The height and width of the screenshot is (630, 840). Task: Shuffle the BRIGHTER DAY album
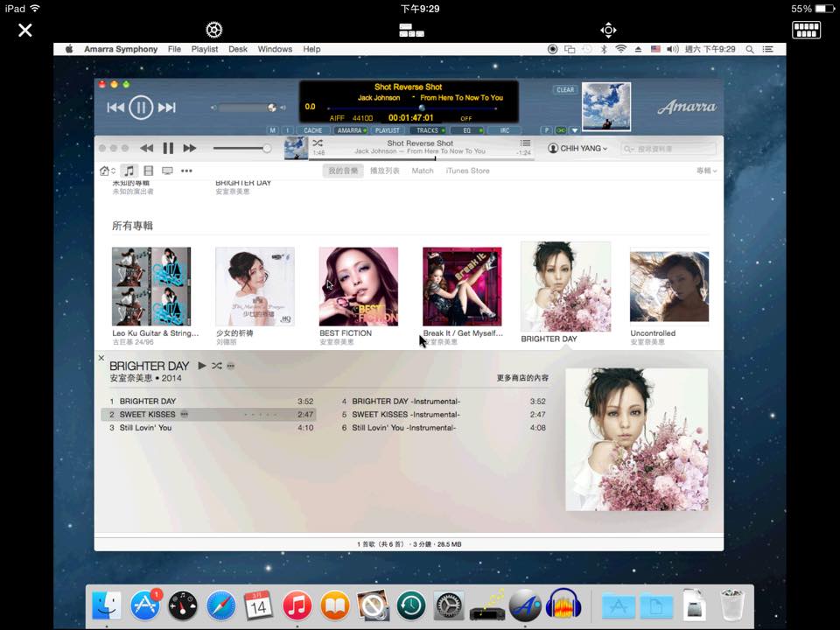click(216, 366)
